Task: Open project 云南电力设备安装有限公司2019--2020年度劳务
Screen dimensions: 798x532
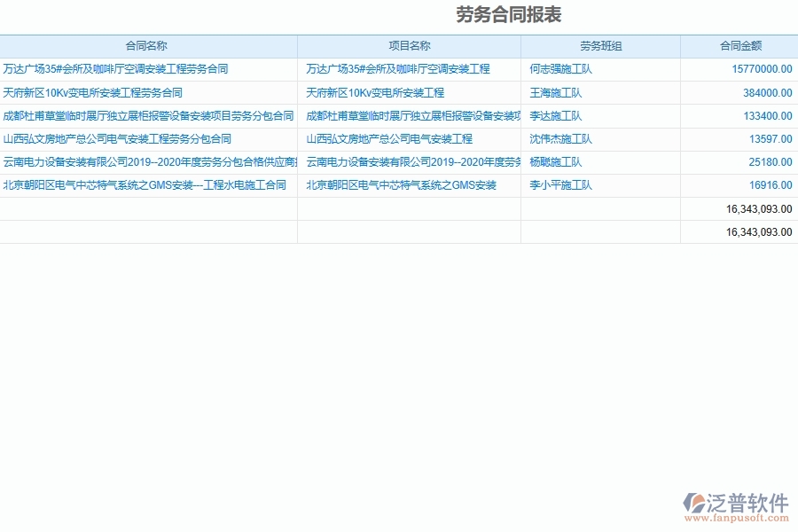Action: click(411, 162)
